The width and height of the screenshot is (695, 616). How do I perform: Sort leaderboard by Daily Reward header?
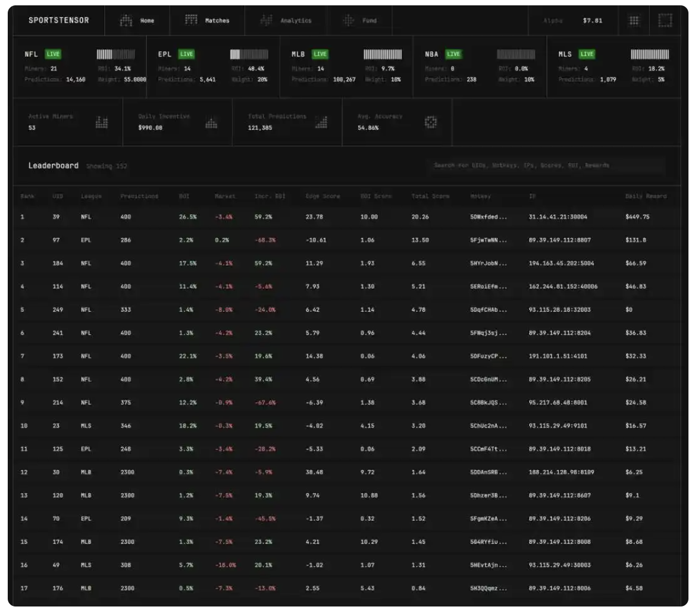click(x=646, y=196)
